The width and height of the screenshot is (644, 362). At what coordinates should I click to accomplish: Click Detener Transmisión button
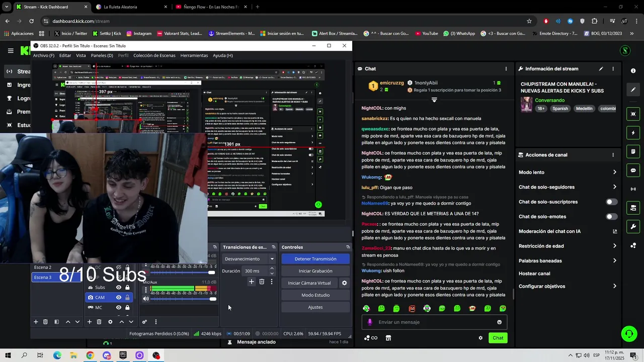(315, 259)
